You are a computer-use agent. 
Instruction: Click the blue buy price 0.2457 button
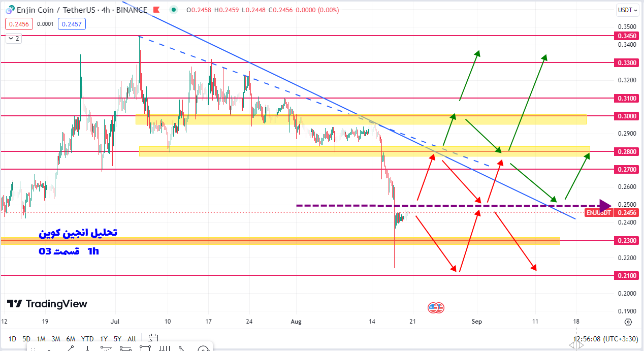[72, 24]
